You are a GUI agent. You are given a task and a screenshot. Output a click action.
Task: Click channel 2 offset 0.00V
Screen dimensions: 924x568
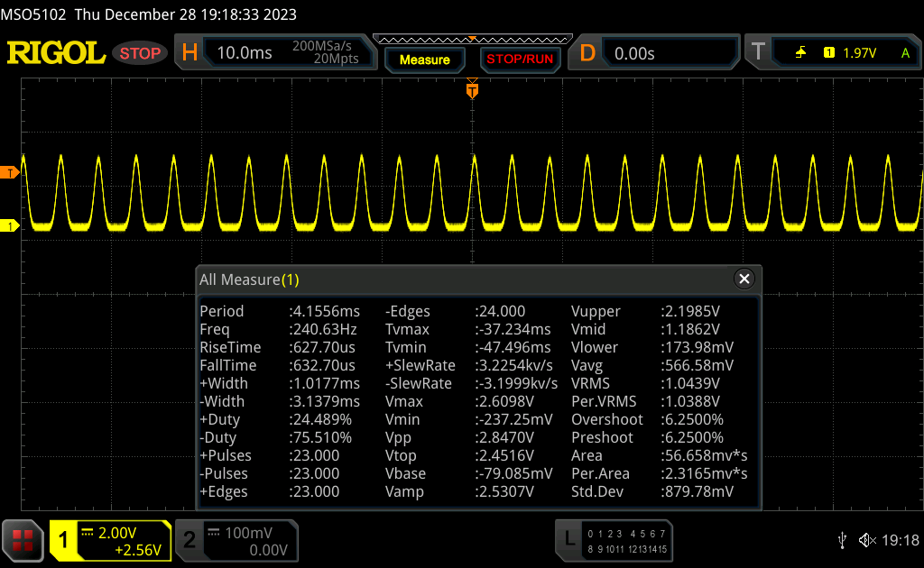(268, 550)
